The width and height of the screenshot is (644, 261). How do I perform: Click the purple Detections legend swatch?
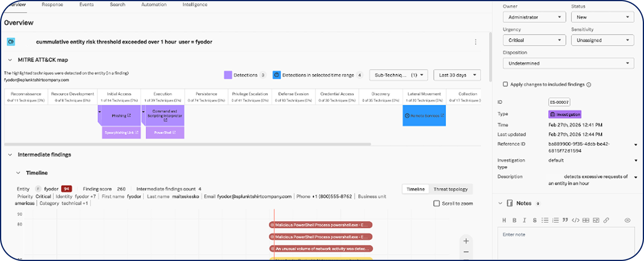(x=228, y=75)
